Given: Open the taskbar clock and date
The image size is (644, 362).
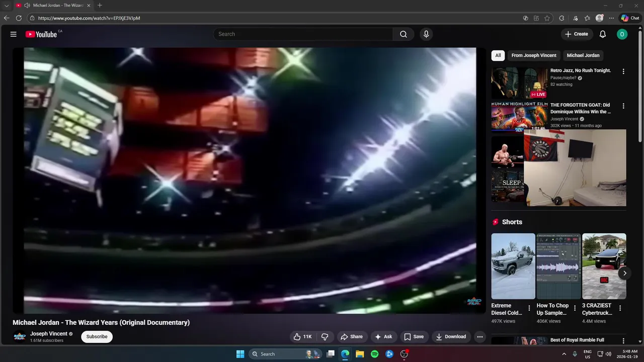Looking at the screenshot, I should [628, 354].
